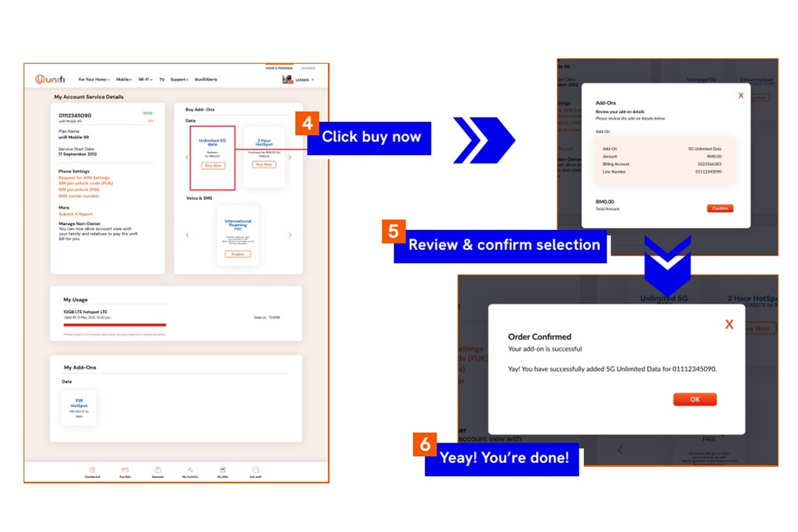
Task: Click the "17 September 2012" service start date
Action: tap(79, 154)
